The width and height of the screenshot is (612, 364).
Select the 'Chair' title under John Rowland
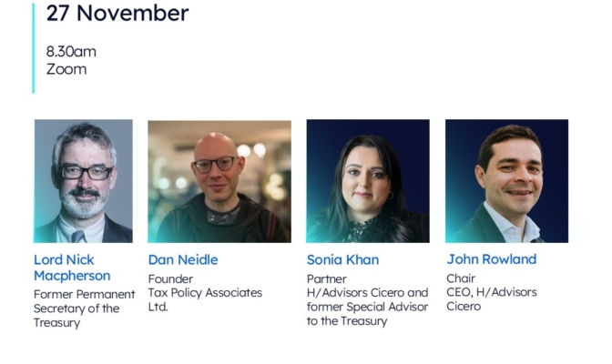461,278
